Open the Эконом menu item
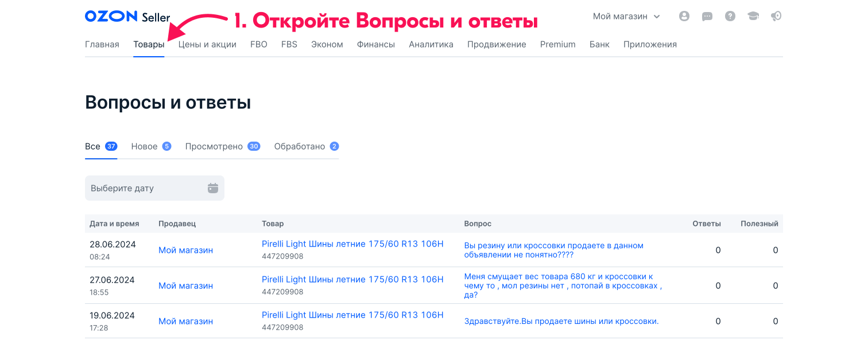 (x=327, y=44)
